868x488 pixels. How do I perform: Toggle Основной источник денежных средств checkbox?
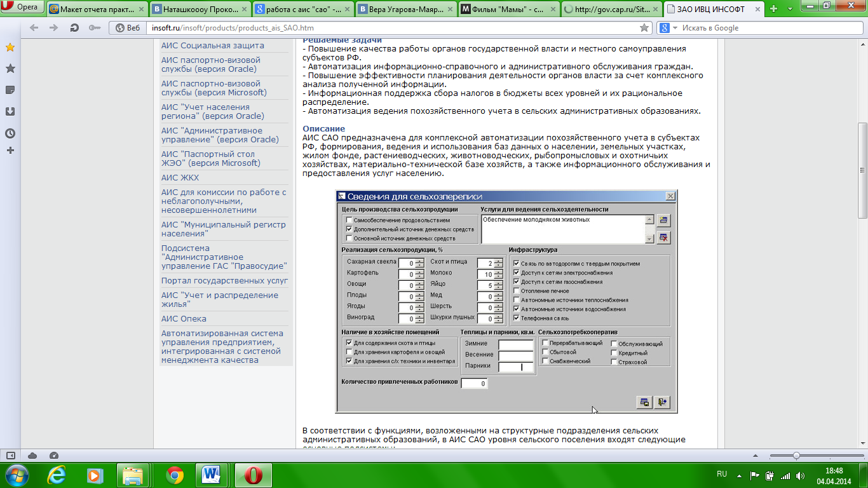click(x=349, y=238)
